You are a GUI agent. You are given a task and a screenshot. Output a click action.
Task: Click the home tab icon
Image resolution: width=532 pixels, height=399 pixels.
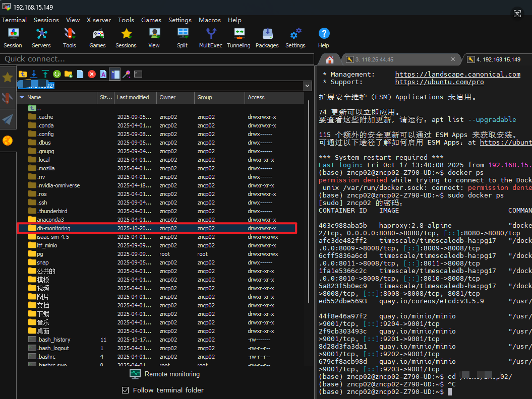click(x=329, y=59)
